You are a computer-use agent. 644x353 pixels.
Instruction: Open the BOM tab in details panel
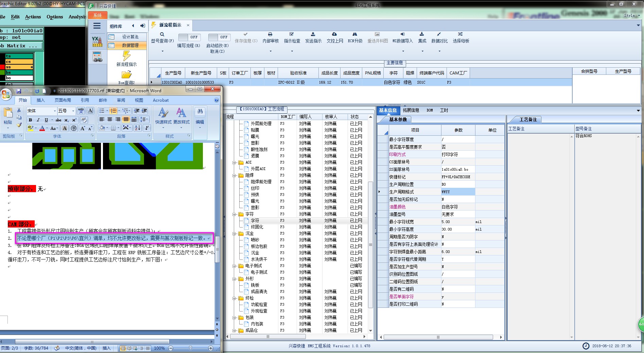430,110
